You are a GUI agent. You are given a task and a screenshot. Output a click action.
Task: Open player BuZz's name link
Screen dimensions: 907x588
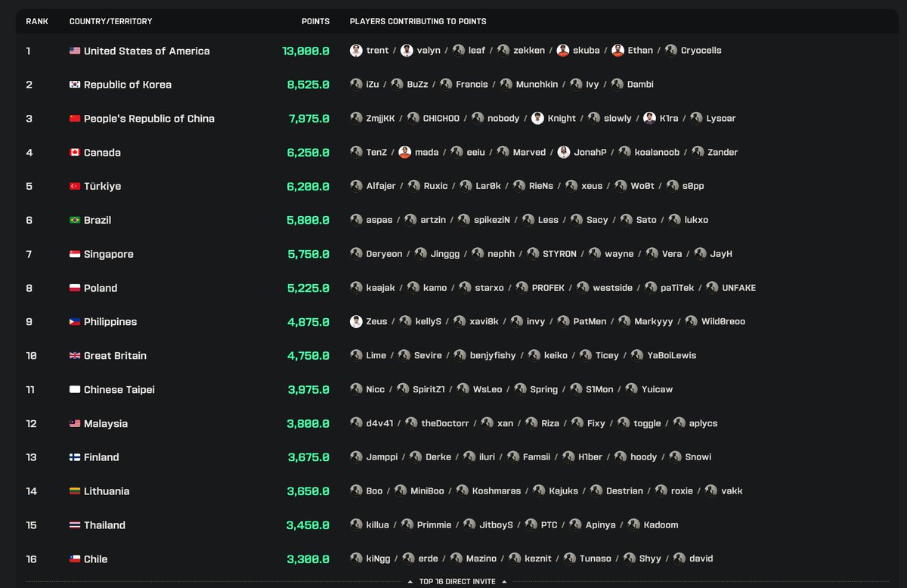pyautogui.click(x=417, y=85)
